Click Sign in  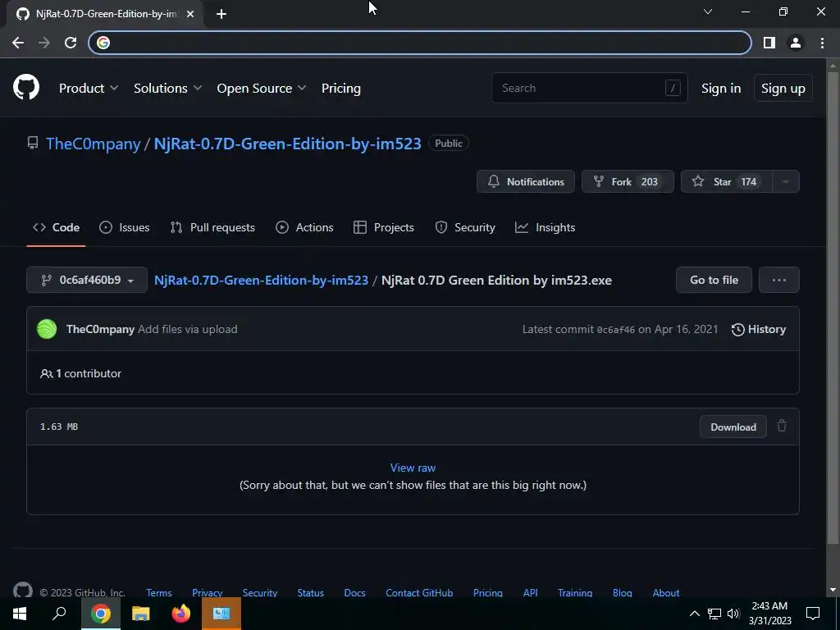pyautogui.click(x=721, y=89)
